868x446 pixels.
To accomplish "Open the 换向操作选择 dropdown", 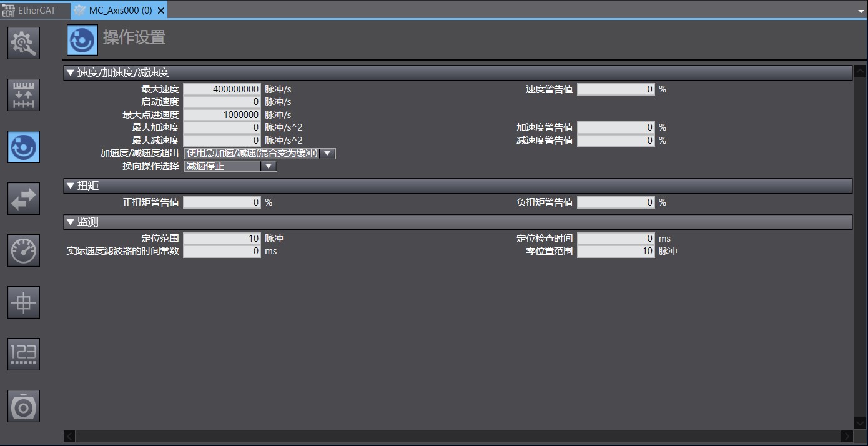I will [x=269, y=166].
